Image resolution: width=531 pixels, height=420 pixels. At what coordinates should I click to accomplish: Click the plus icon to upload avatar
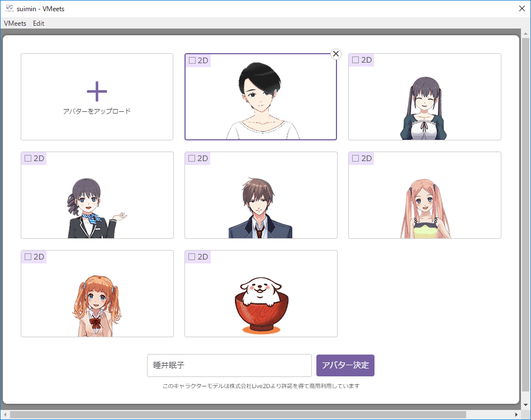(x=97, y=91)
